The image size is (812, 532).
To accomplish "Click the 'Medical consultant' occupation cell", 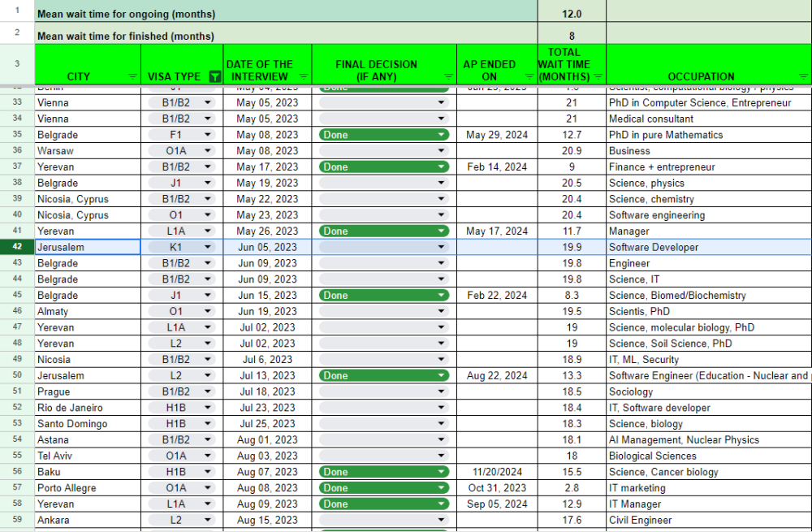I will pos(709,119).
